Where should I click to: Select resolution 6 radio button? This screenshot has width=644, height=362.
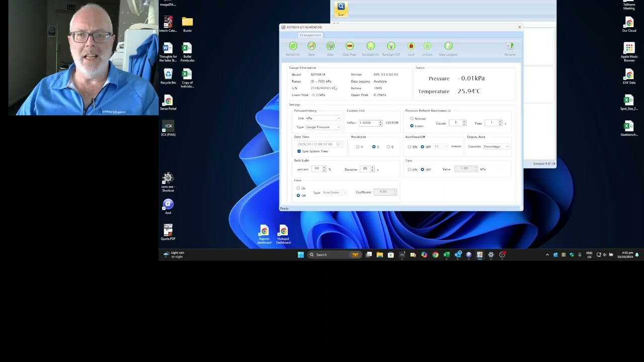click(x=388, y=147)
